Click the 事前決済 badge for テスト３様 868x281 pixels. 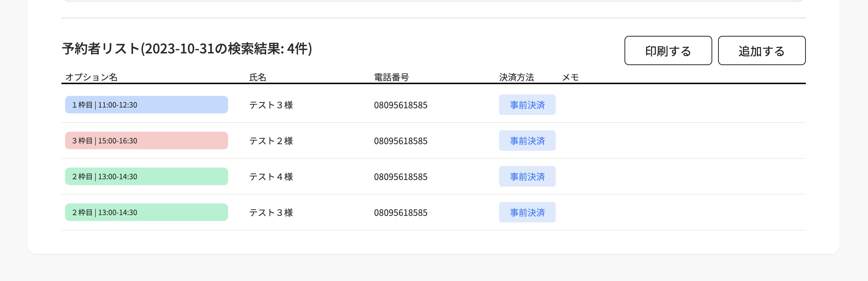coord(527,105)
